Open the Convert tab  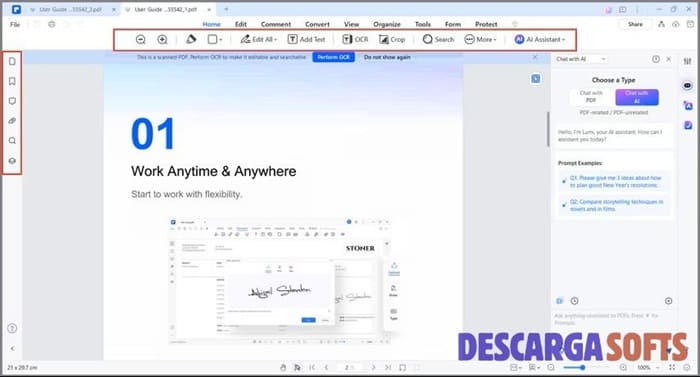tap(317, 24)
